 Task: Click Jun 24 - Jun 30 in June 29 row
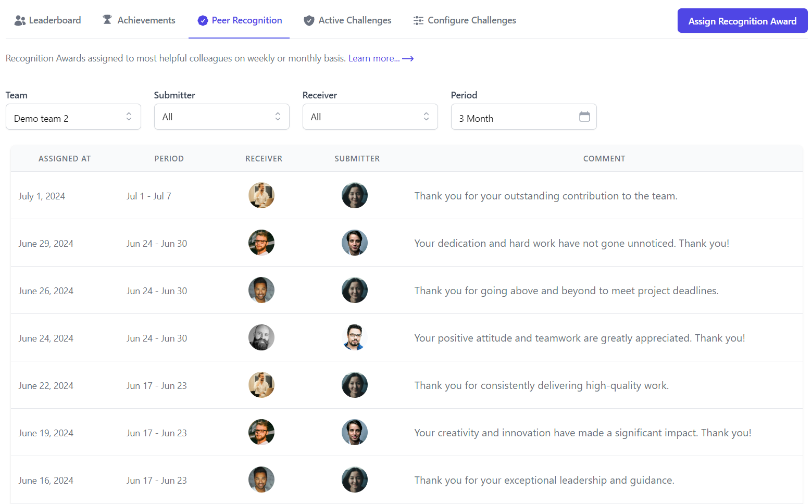click(x=157, y=244)
